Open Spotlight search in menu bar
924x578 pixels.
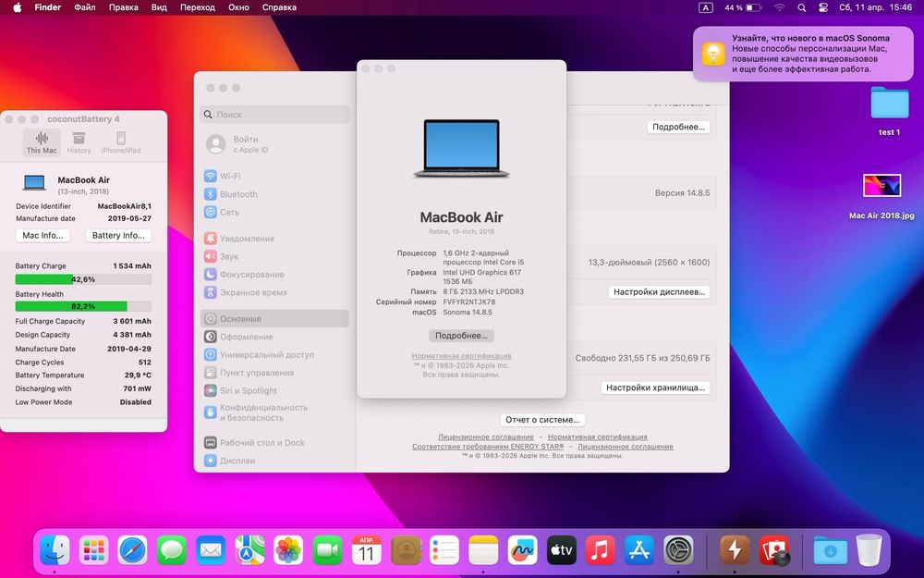[801, 7]
